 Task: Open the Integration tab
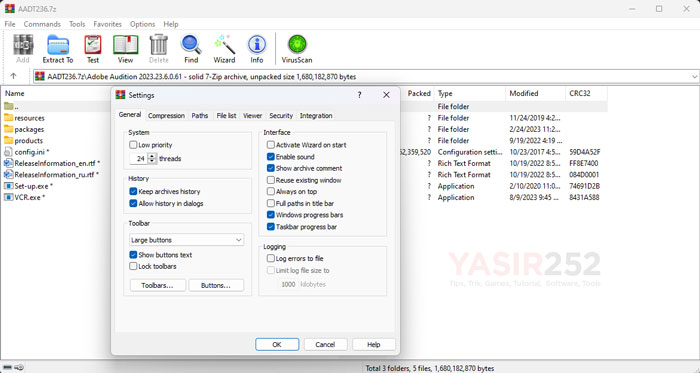tap(316, 116)
